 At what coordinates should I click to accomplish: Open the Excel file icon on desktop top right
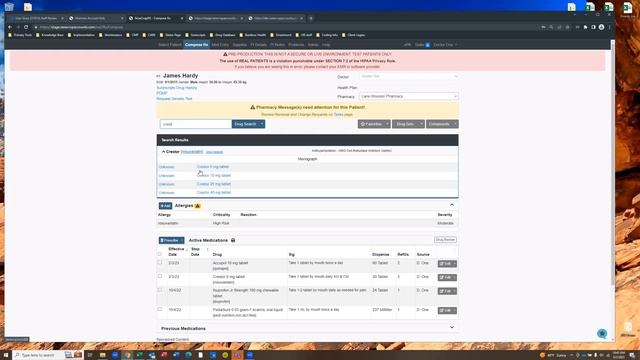[627, 9]
